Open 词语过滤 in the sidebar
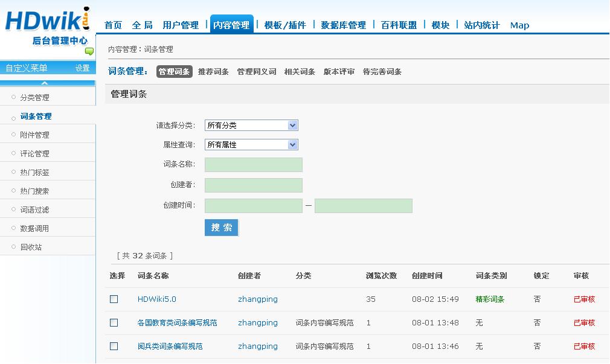Viewport: 610px width, 364px height. click(34, 209)
